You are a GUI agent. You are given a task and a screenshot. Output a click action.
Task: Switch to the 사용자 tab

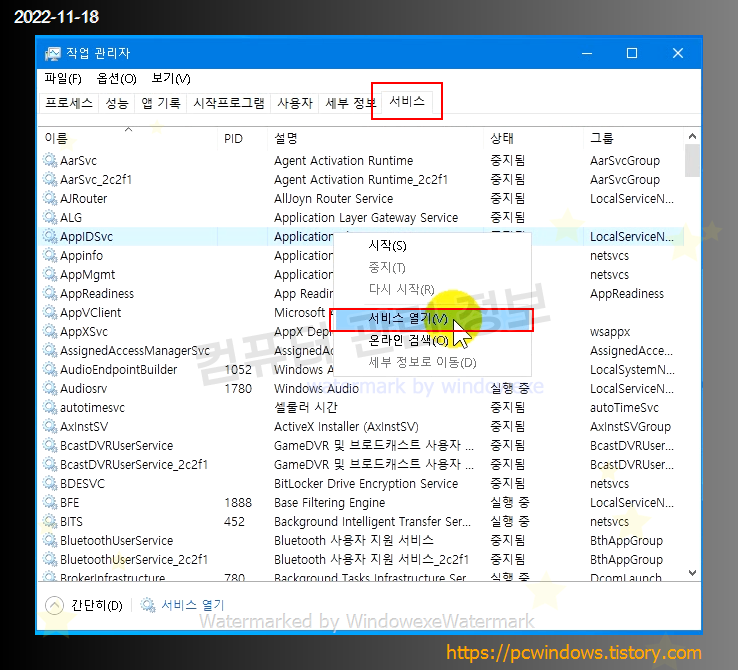tap(295, 103)
